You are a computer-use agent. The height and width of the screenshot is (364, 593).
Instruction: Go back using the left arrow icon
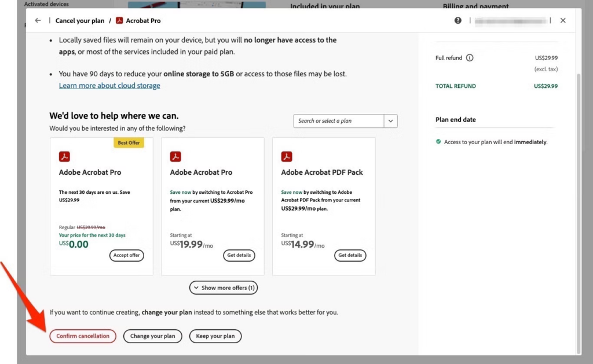point(38,20)
